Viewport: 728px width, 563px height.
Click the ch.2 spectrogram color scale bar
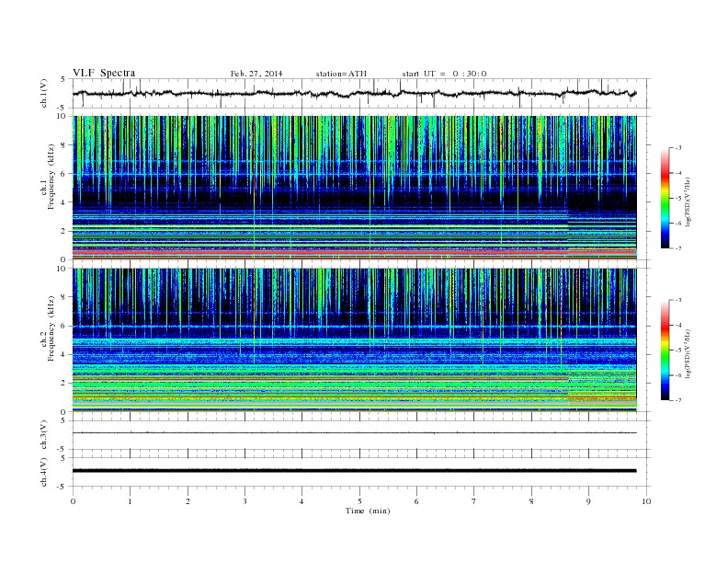click(x=665, y=350)
